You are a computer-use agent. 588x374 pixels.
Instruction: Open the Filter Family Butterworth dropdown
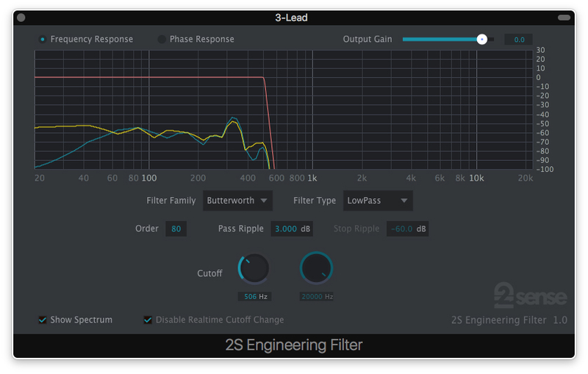pos(237,201)
